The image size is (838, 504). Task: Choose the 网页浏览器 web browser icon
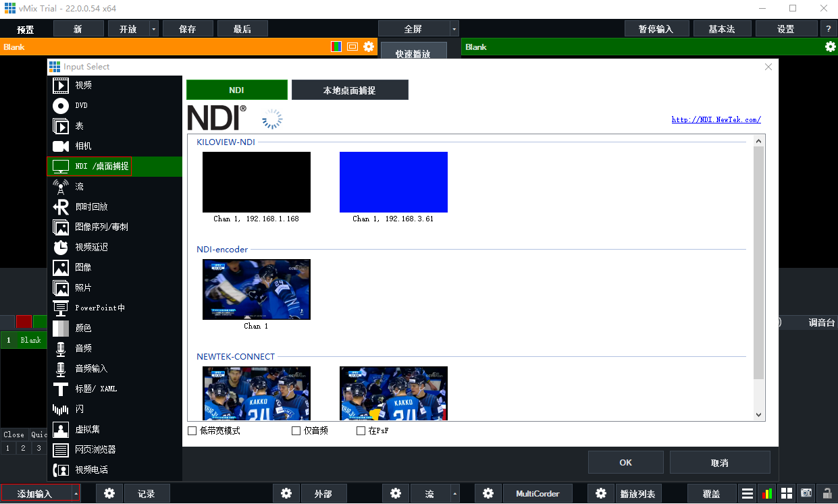[61, 449]
